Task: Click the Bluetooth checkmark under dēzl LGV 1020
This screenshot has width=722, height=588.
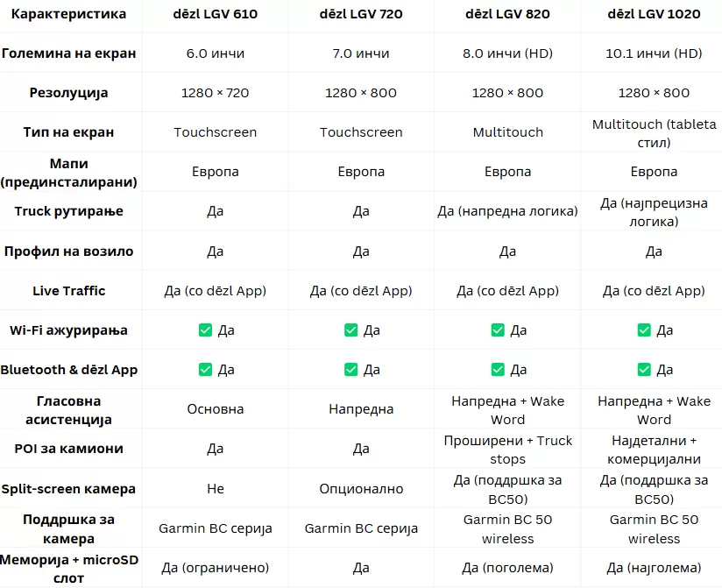Action: point(644,369)
